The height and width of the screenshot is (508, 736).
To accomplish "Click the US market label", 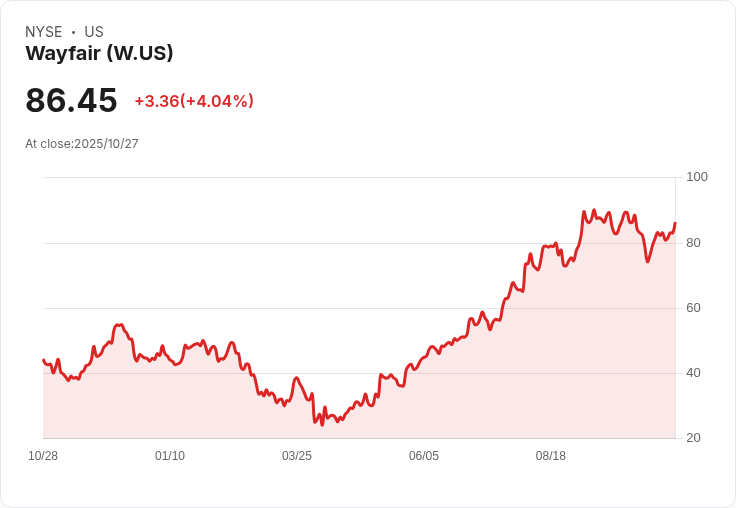I will coord(94,32).
